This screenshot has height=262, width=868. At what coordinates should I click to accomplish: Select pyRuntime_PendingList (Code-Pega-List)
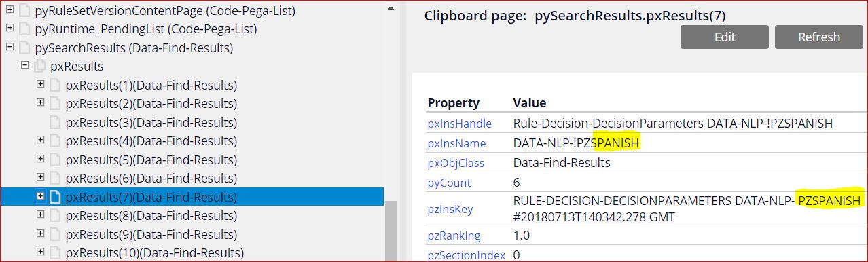pyautogui.click(x=146, y=29)
